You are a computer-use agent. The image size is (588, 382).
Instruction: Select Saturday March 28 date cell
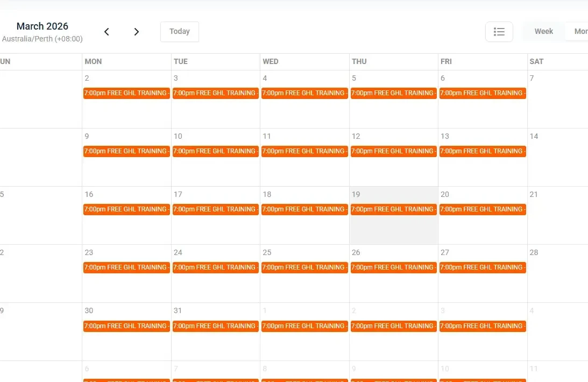point(558,274)
